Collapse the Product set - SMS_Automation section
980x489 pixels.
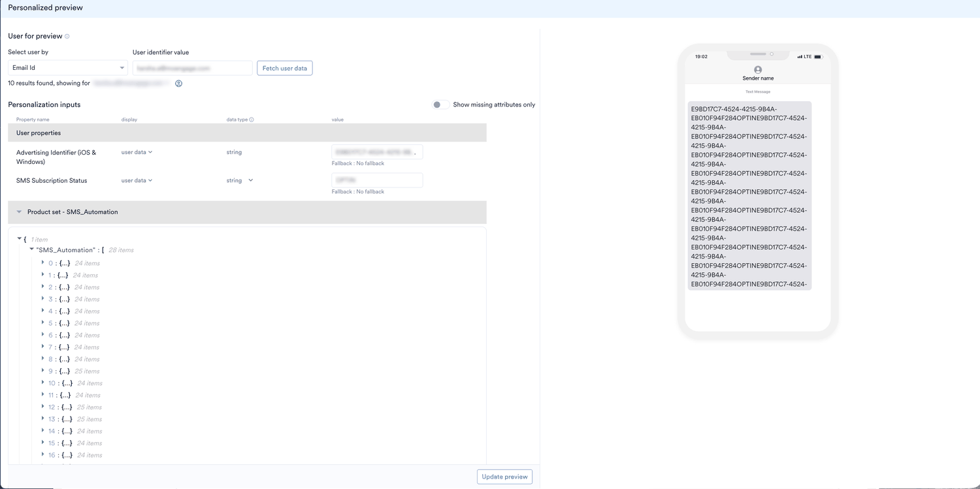point(19,212)
